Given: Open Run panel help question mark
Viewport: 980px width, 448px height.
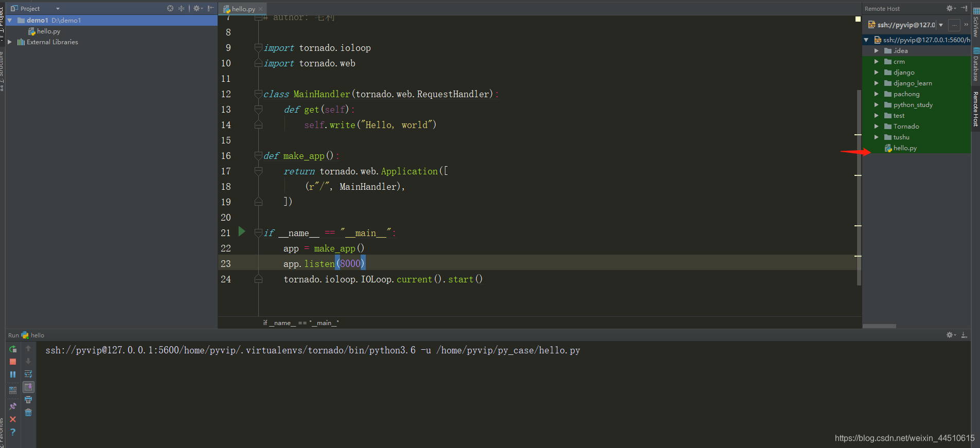Looking at the screenshot, I should point(13,432).
